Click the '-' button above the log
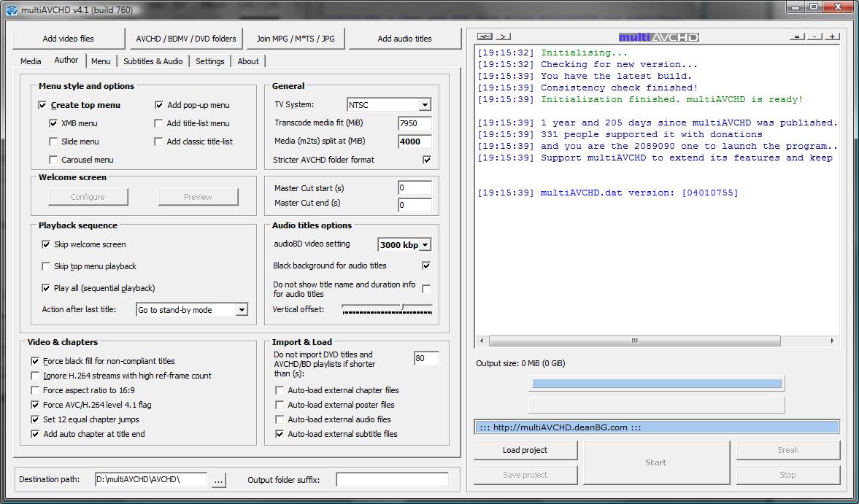 tap(814, 36)
